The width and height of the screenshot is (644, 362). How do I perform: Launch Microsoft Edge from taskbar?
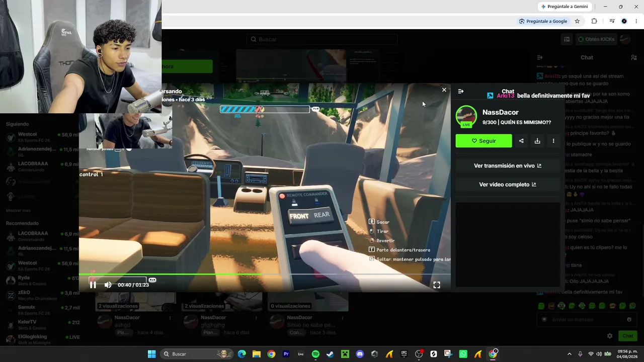point(242,354)
